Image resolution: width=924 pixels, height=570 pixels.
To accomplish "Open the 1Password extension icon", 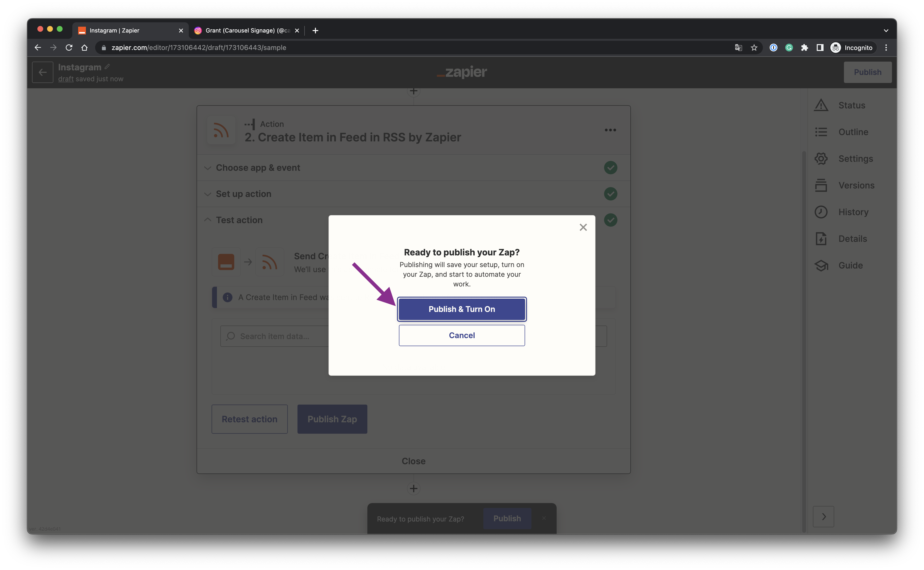I will click(773, 48).
